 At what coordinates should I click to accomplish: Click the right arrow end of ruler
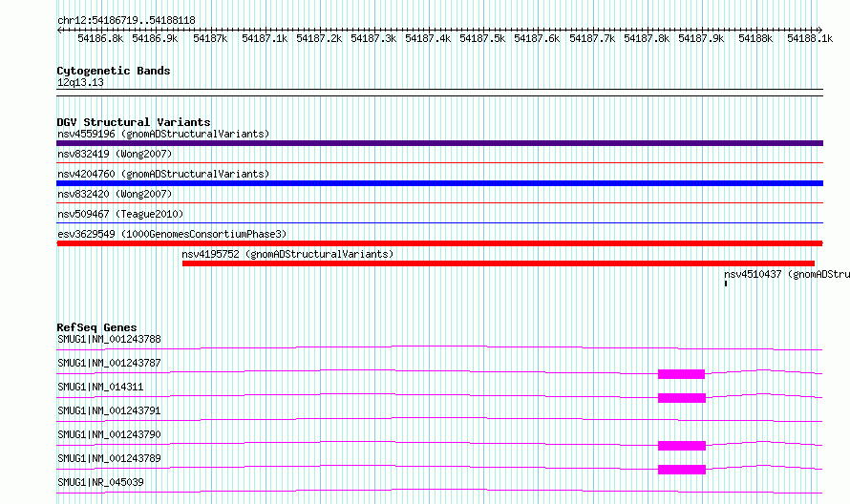(819, 30)
